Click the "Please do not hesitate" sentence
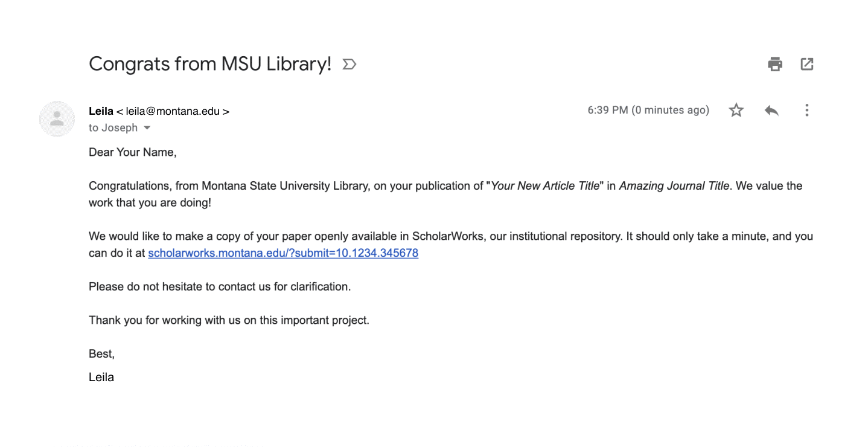The height and width of the screenshot is (447, 868). (x=220, y=287)
